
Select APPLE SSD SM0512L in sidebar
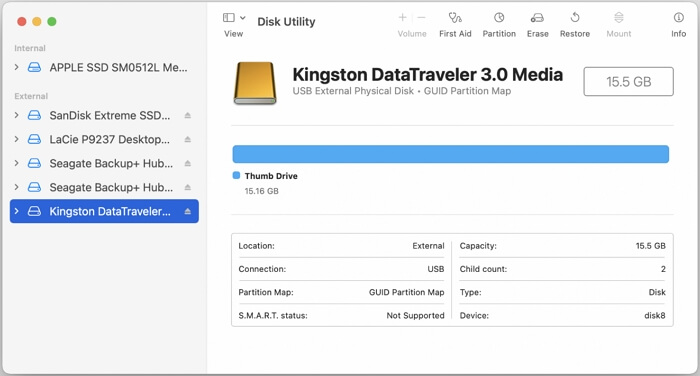(104, 67)
